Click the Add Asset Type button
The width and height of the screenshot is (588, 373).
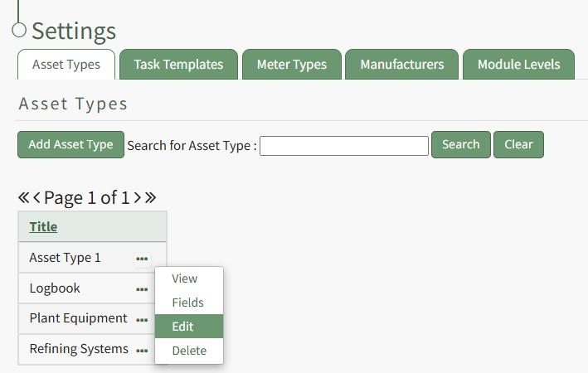70,144
